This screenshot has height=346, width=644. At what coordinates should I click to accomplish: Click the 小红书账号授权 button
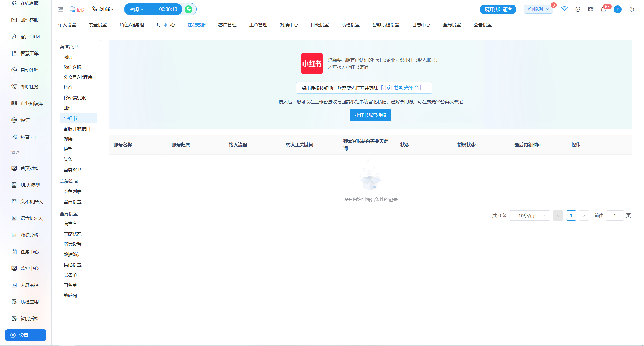(x=371, y=115)
